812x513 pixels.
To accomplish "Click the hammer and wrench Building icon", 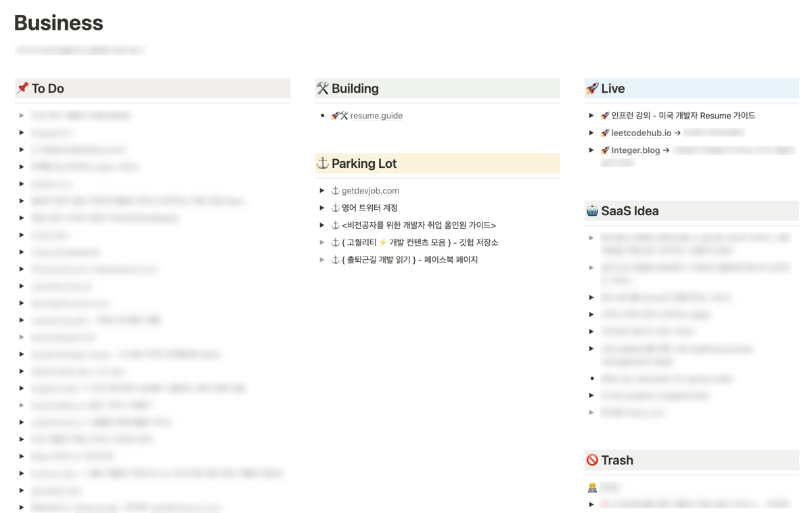I will click(323, 88).
